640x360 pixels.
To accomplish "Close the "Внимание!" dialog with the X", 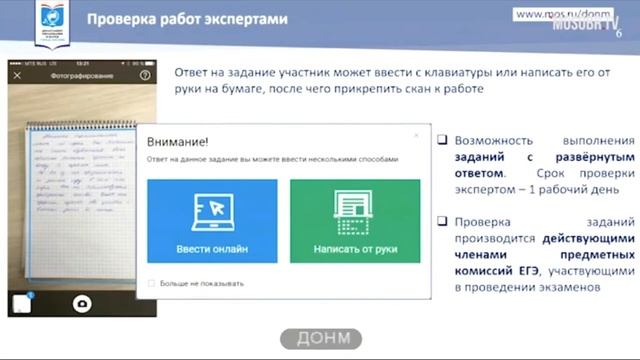I will click(416, 136).
